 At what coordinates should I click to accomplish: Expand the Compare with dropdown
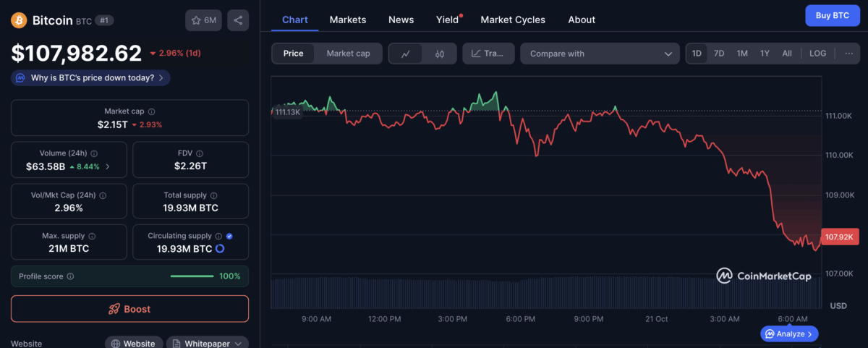tap(600, 54)
